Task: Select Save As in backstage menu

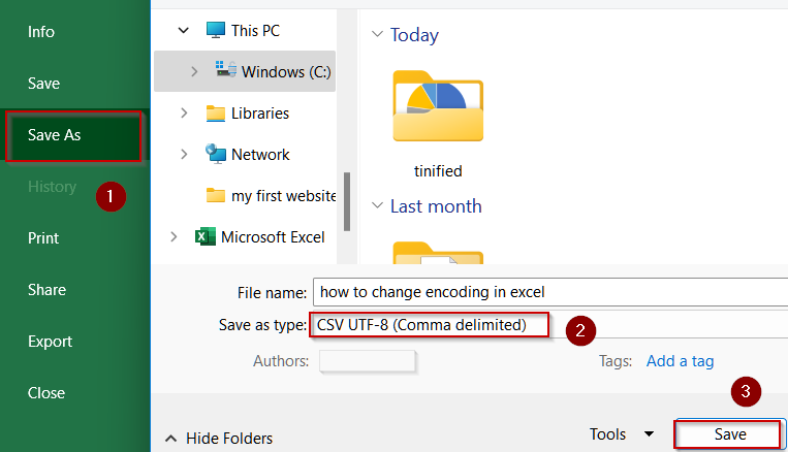Action: tap(75, 135)
